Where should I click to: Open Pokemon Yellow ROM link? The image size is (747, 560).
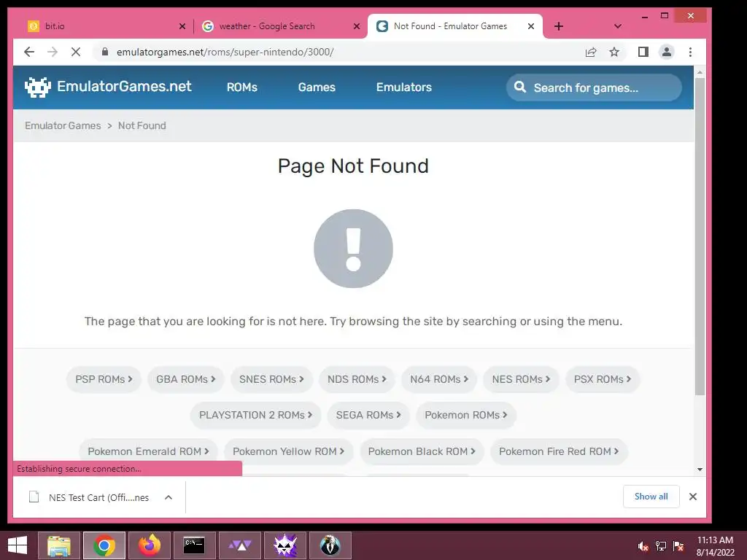tap(288, 451)
